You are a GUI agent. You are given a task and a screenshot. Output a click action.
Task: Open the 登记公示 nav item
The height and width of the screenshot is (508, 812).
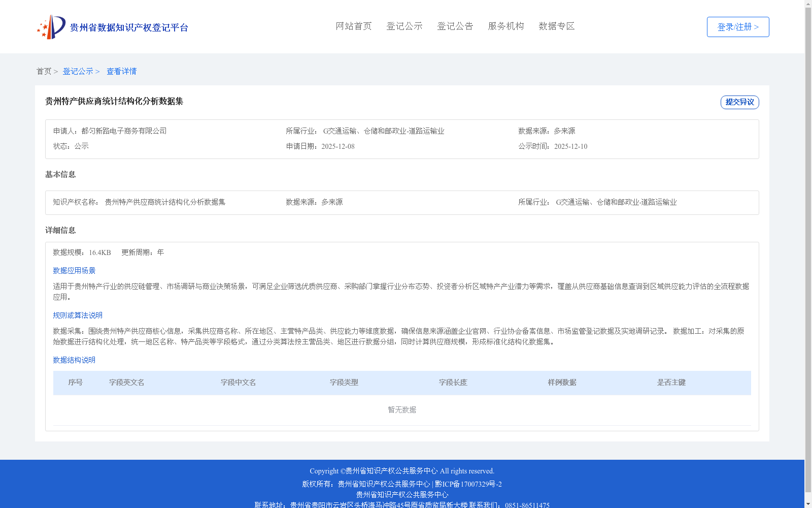pyautogui.click(x=404, y=26)
